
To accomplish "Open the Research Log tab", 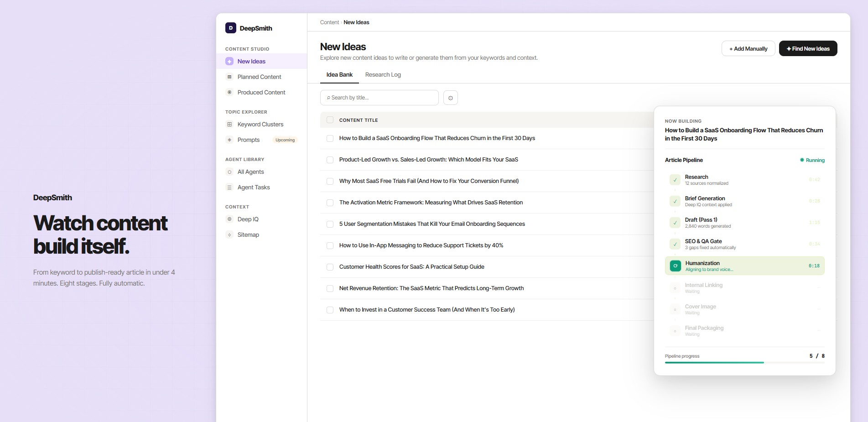I will [383, 75].
